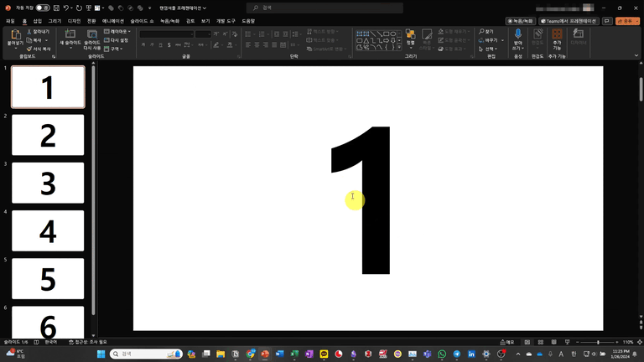Click the 새 슬라이드 (New Slide) icon

70,34
